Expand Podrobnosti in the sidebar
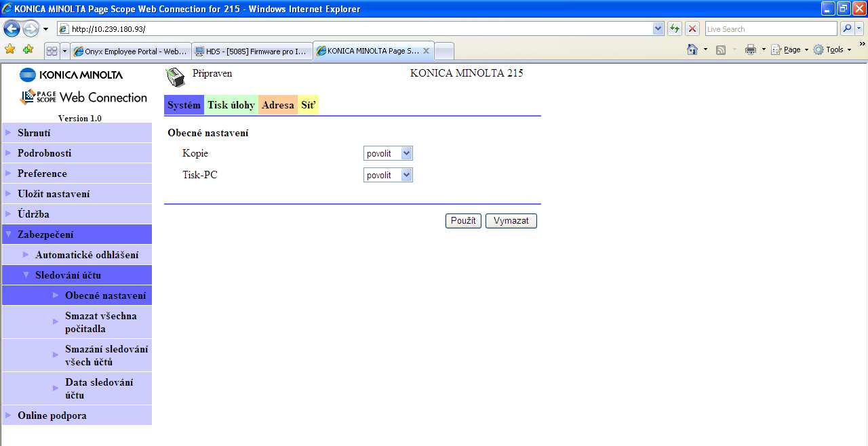Viewport: 868px width, 446px height. 77,153
